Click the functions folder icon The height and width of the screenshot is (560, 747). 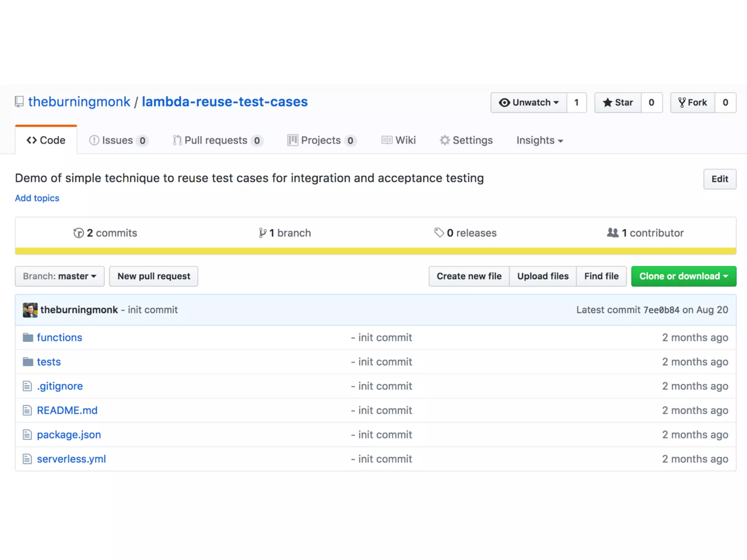[x=28, y=338]
